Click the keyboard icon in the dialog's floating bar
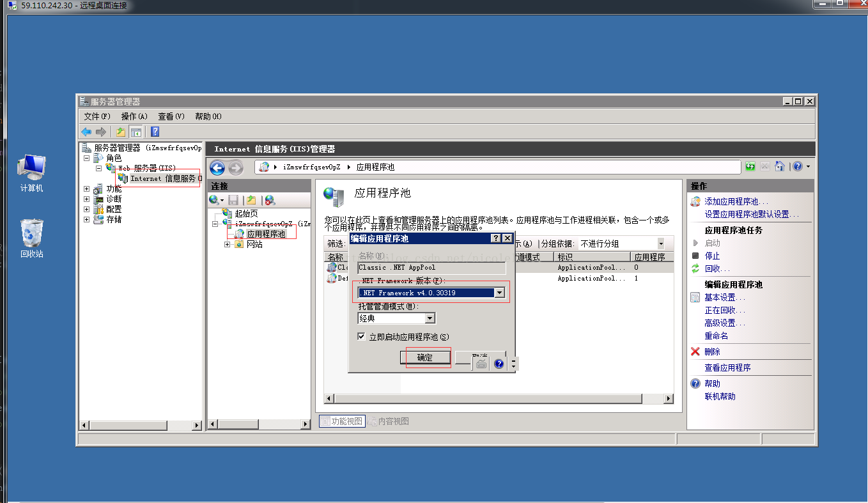Image resolution: width=868 pixels, height=503 pixels. [481, 364]
